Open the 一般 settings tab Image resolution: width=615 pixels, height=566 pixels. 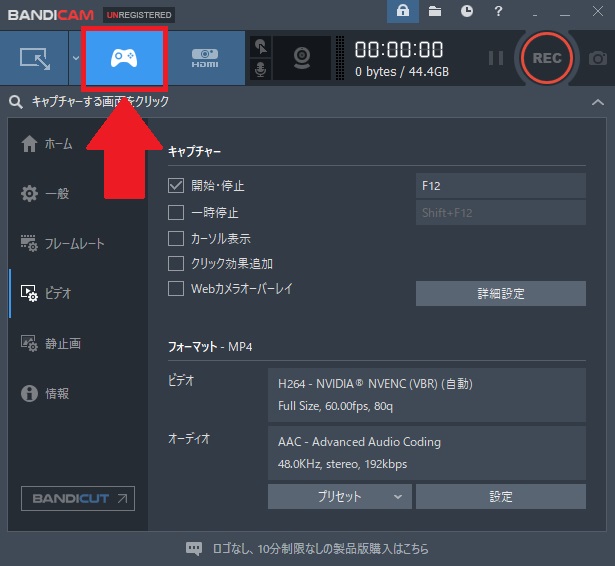(x=45, y=193)
